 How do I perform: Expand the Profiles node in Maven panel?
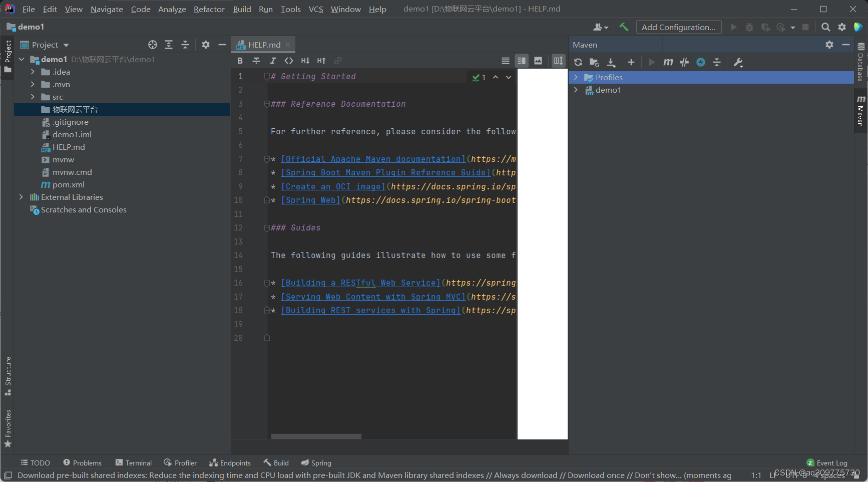click(x=576, y=77)
